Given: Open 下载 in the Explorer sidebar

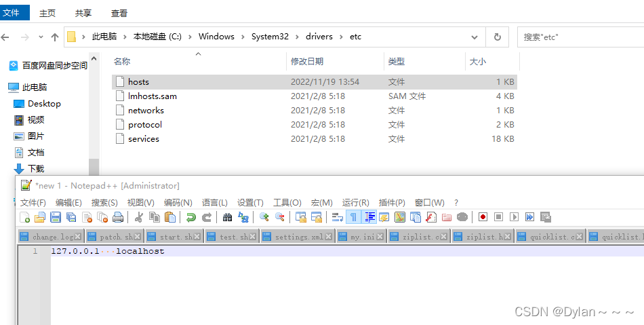Looking at the screenshot, I should coord(28,168).
